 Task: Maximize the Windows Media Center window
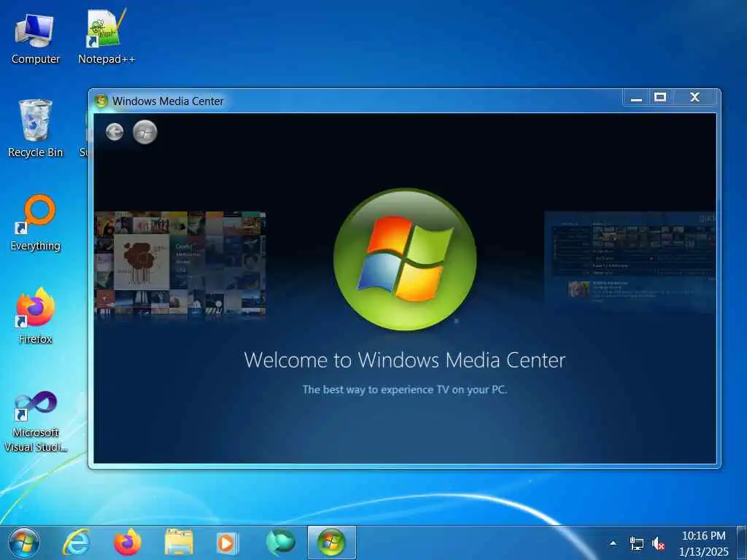click(x=660, y=98)
